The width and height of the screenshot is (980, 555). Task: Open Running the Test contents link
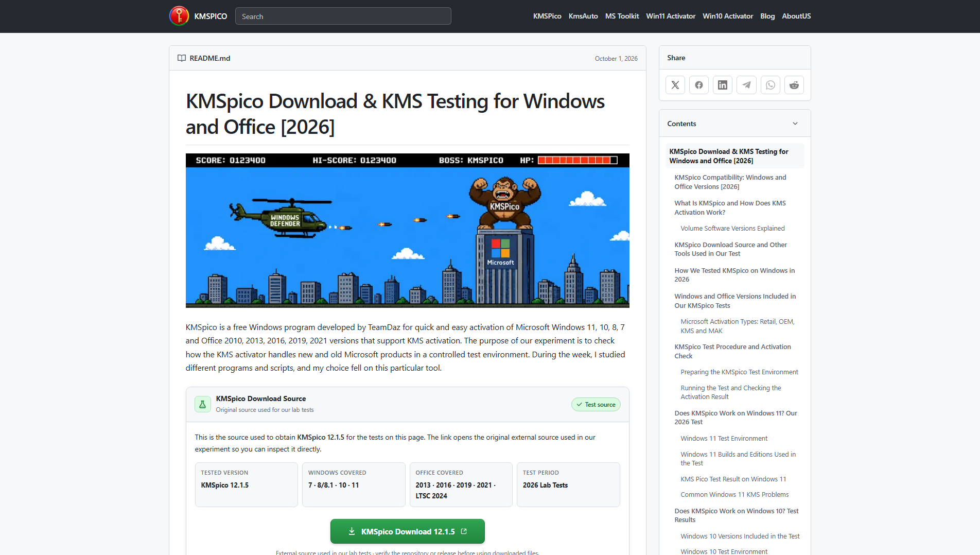731,392
